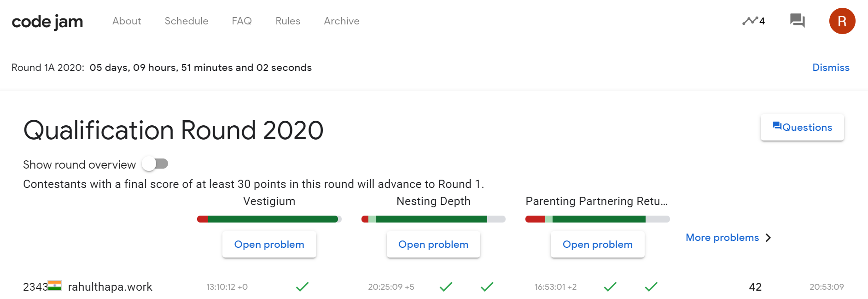868x299 pixels.
Task: Open the user avatar R profile menu
Action: point(842,21)
